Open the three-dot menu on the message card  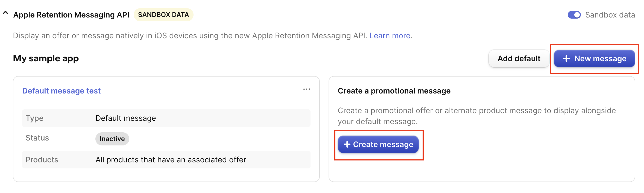point(306,89)
